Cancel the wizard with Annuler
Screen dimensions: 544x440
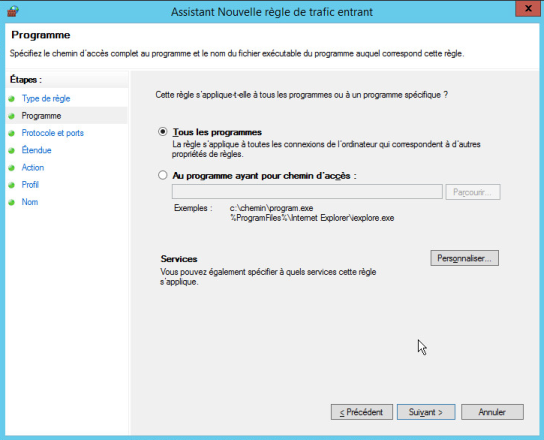click(492, 412)
